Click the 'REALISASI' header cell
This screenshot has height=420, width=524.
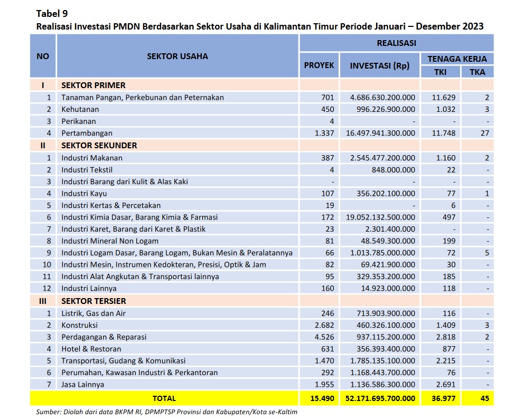coord(397,43)
